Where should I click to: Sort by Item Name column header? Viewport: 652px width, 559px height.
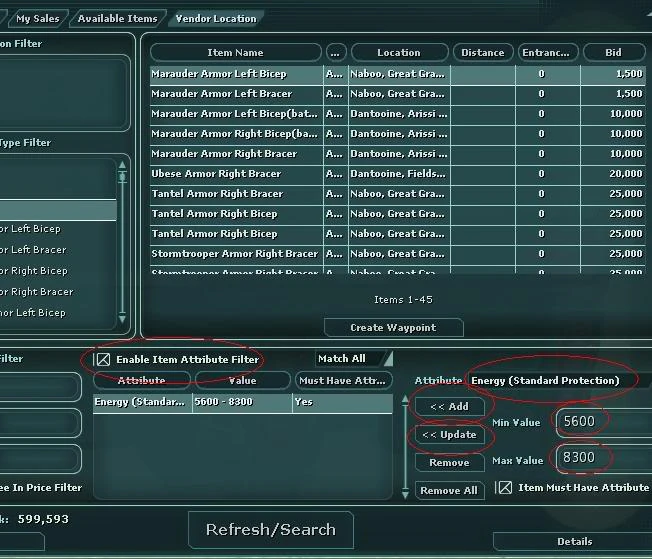click(x=235, y=53)
